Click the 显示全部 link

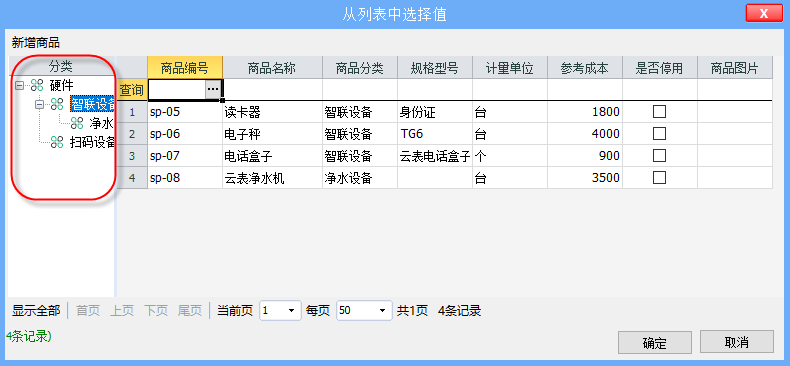[36, 311]
